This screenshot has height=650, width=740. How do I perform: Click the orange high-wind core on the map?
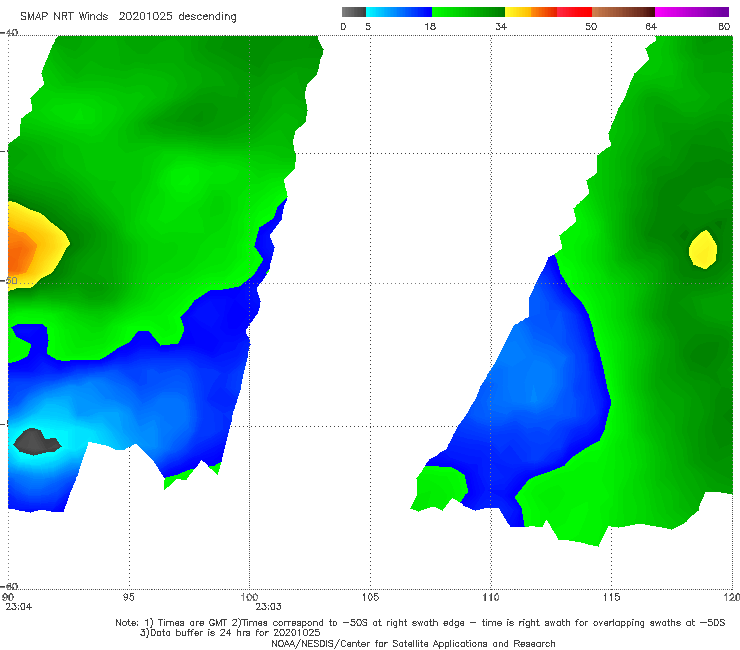click(20, 252)
